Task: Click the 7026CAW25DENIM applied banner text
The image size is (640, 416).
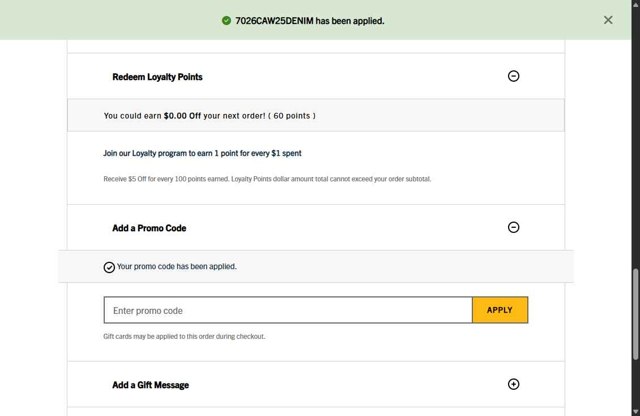Action: tap(309, 20)
